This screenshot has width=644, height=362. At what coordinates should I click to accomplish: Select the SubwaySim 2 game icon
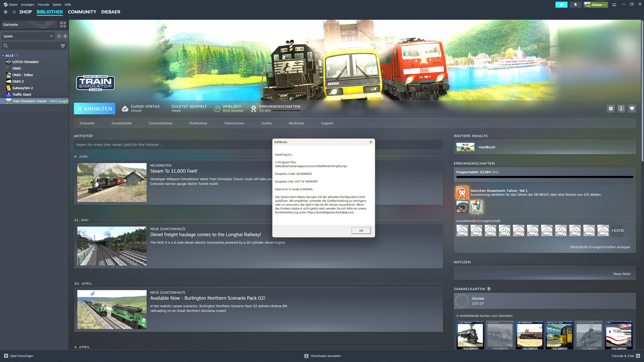click(9, 88)
